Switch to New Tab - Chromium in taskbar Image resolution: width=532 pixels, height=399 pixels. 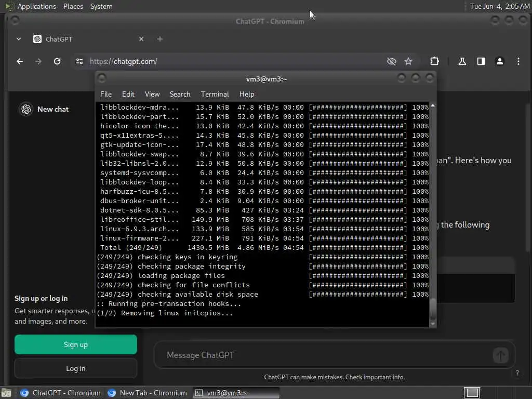(x=147, y=393)
